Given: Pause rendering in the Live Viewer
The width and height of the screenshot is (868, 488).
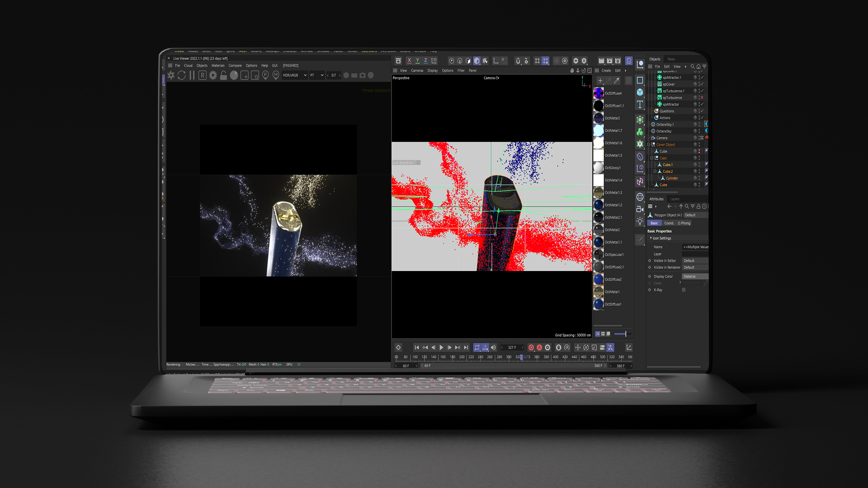Looking at the screenshot, I should [192, 75].
